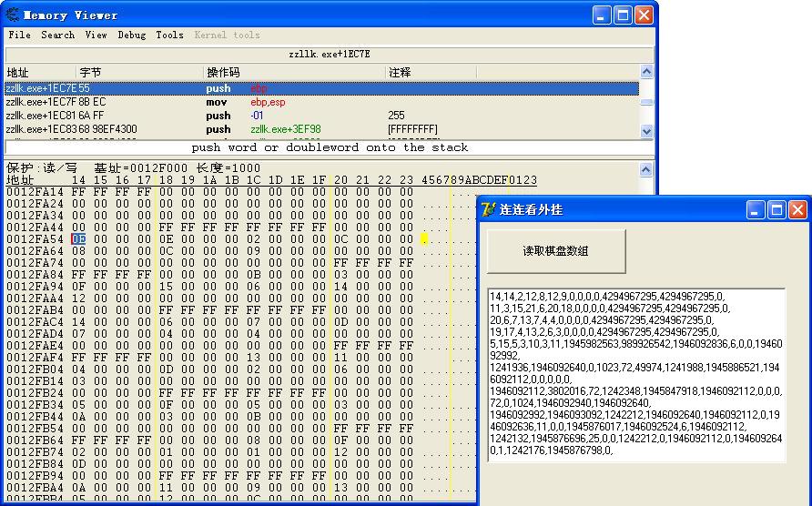Viewport: 812px width, 506px height.
Task: Click hex row address 0012FA14
Action: coord(35,192)
